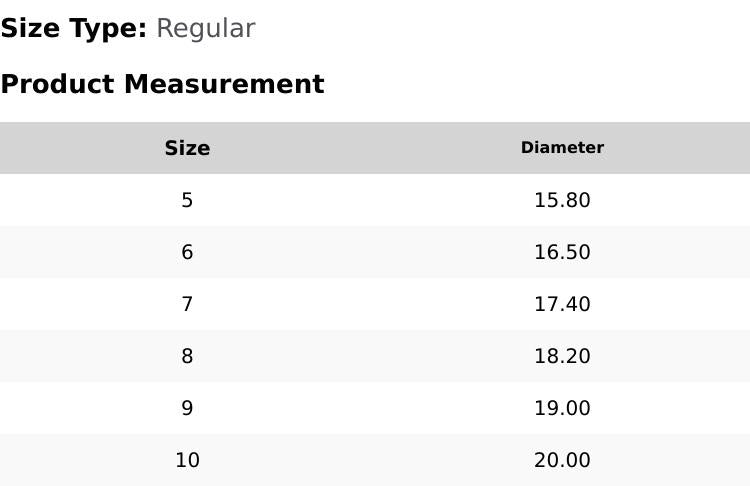Click the Size column header

(x=187, y=148)
